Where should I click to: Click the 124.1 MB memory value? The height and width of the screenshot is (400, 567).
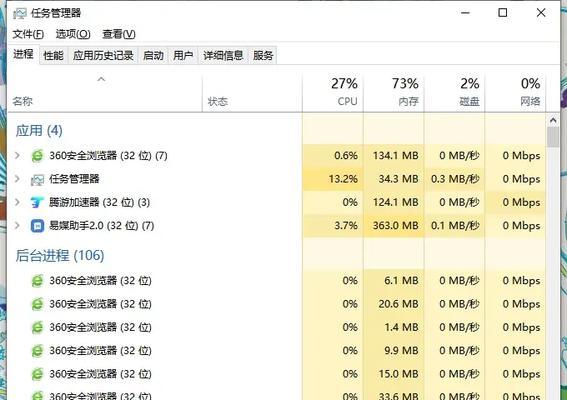[396, 203]
